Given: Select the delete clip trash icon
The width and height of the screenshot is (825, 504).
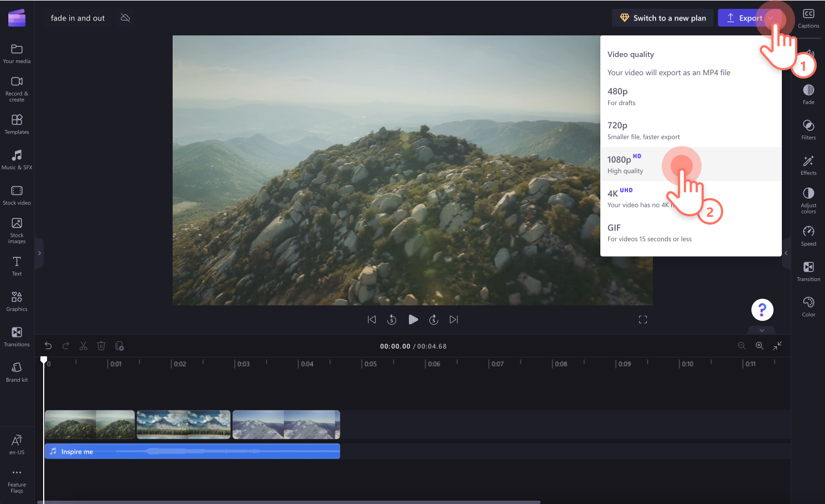Looking at the screenshot, I should [x=101, y=345].
